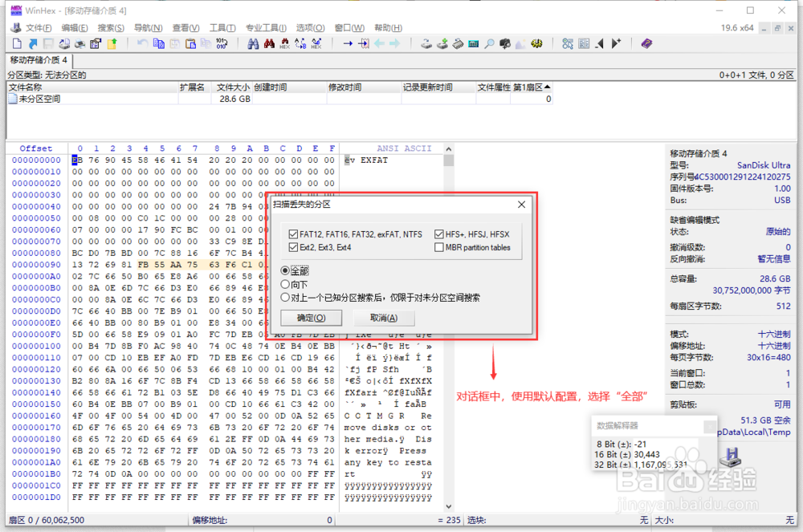
Task: Open the 选项(O) menu
Action: [x=310, y=27]
